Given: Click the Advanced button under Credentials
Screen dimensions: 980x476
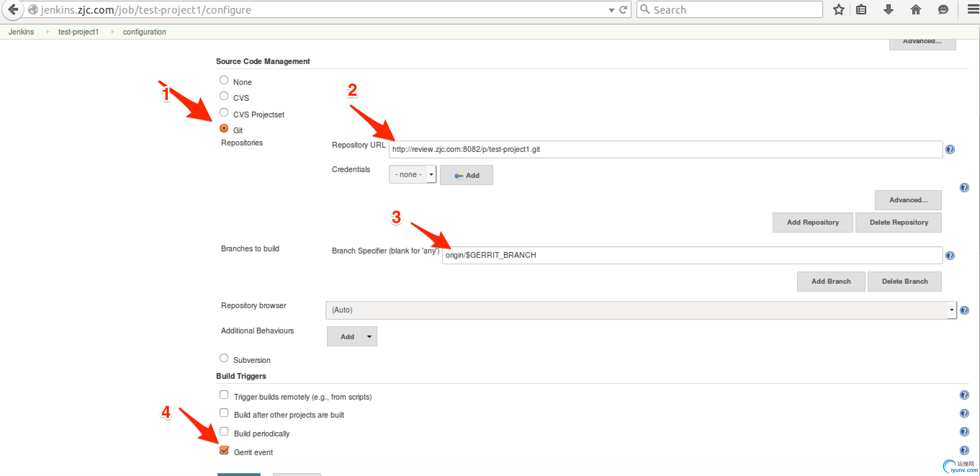Looking at the screenshot, I should click(908, 200).
